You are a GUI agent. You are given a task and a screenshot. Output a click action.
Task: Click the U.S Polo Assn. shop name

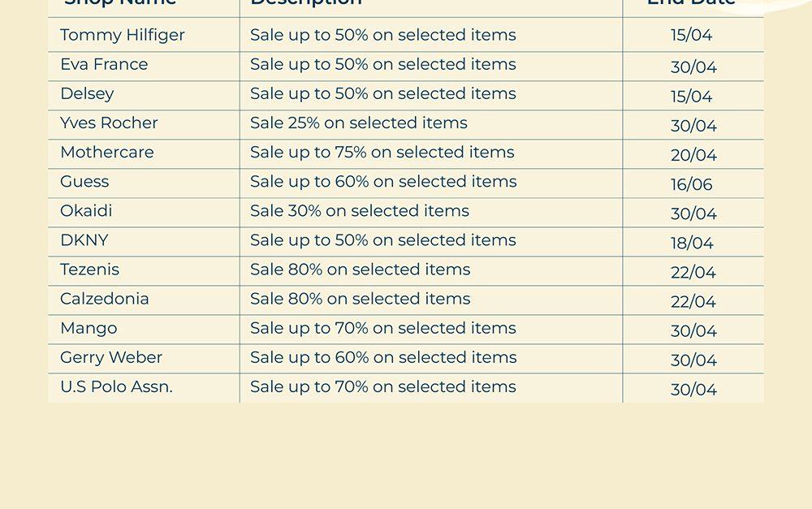(116, 386)
